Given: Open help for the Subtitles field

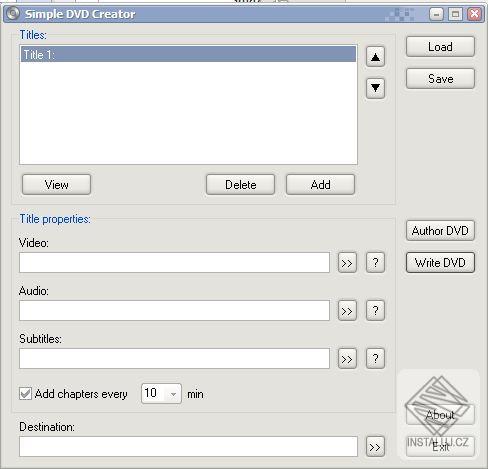Looking at the screenshot, I should (375, 359).
